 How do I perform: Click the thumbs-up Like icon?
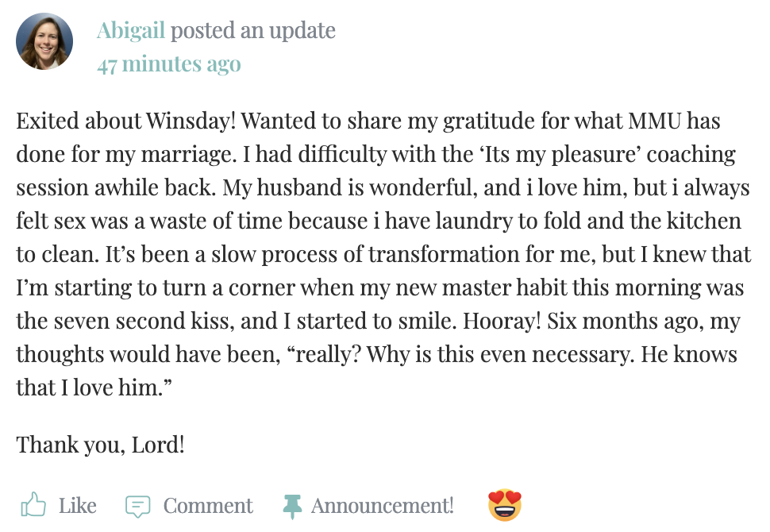click(33, 505)
